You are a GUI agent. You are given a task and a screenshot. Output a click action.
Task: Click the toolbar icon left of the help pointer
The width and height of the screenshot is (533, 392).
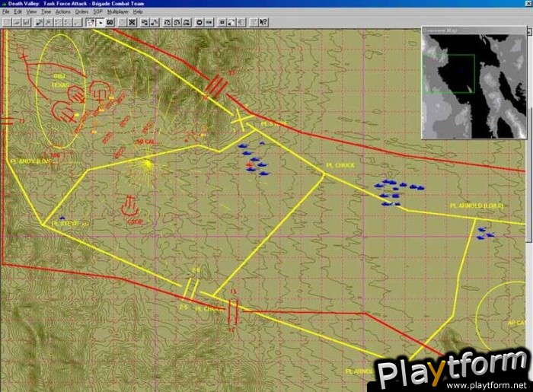pos(254,22)
